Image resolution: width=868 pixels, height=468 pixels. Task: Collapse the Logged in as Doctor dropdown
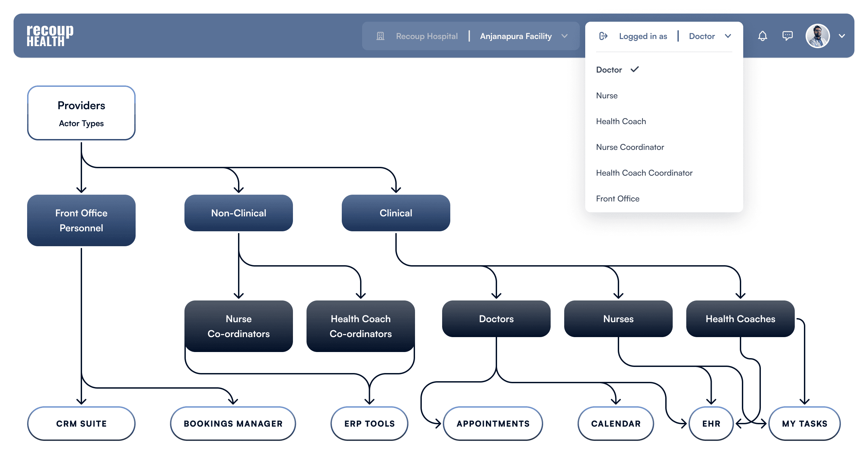[728, 36]
